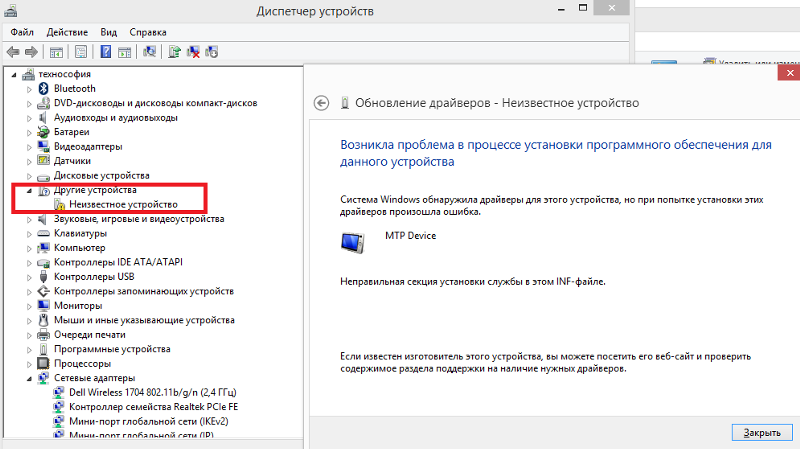This screenshot has height=449, width=800.
Task: Expand the Процессоры node
Action: [x=29, y=364]
